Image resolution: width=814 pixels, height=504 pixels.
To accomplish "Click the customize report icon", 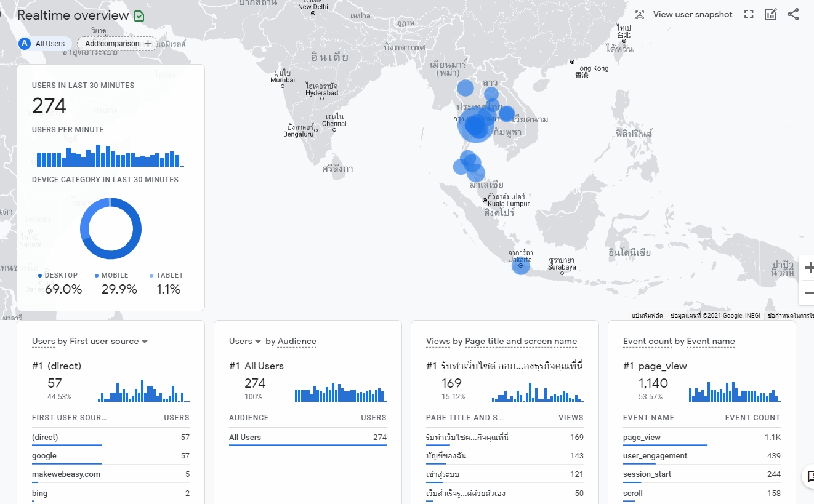I will pyautogui.click(x=771, y=15).
